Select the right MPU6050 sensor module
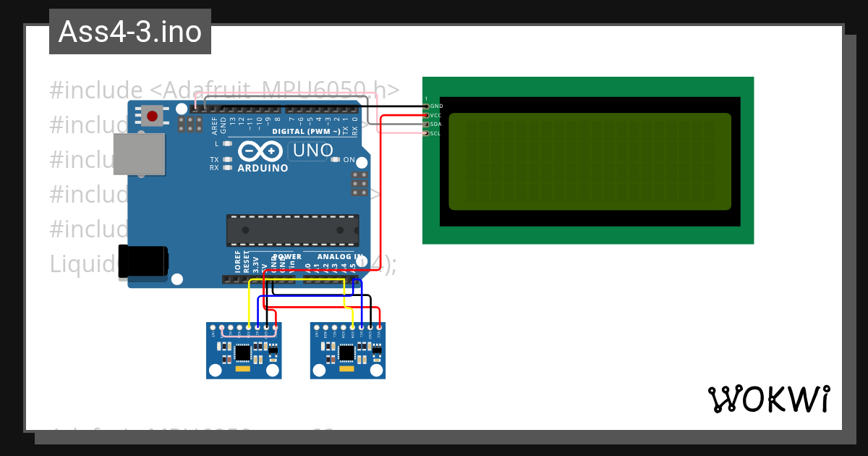The height and width of the screenshot is (456, 868). coord(347,362)
